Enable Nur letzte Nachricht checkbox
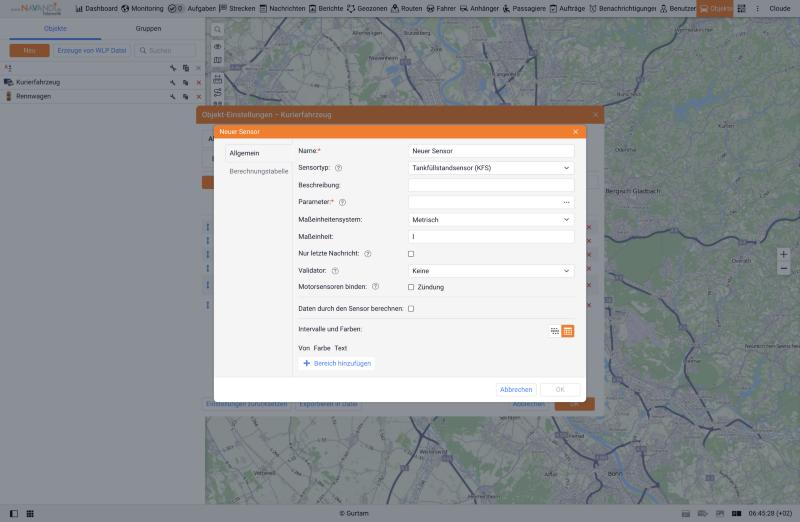 pyautogui.click(x=411, y=254)
